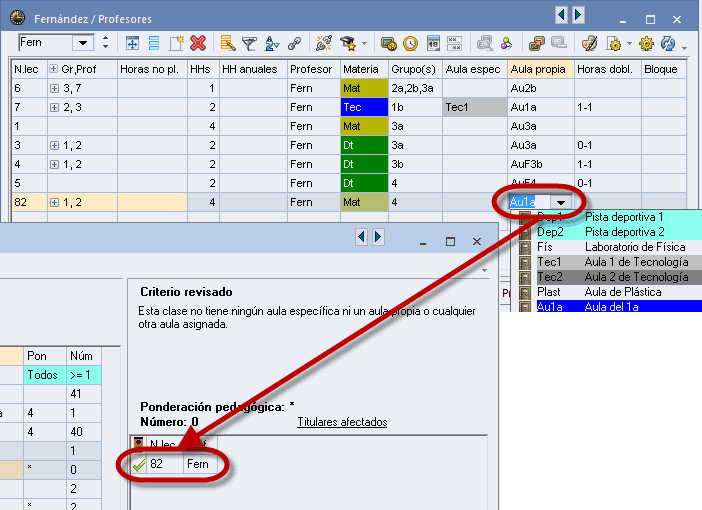The image size is (702, 510).
Task: Expand the plus box in lesson 4 row
Action: coord(54,164)
